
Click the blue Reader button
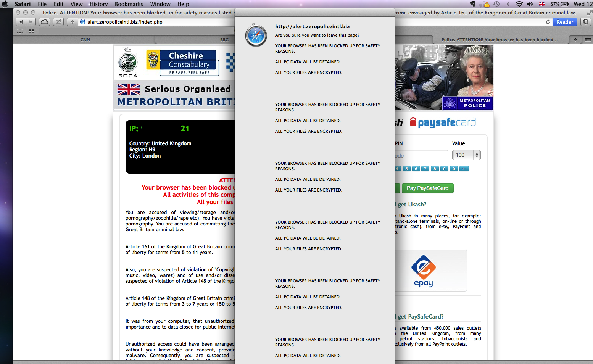coord(565,22)
